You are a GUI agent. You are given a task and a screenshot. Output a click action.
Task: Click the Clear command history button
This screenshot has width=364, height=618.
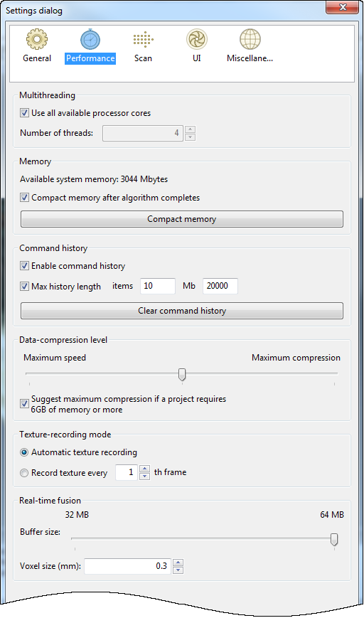(182, 311)
